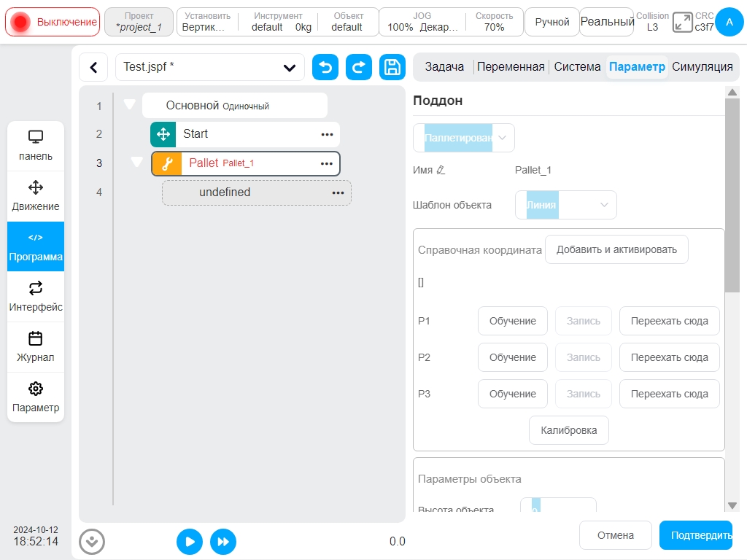Select the Параметр tab
The height and width of the screenshot is (560, 747).
click(637, 66)
